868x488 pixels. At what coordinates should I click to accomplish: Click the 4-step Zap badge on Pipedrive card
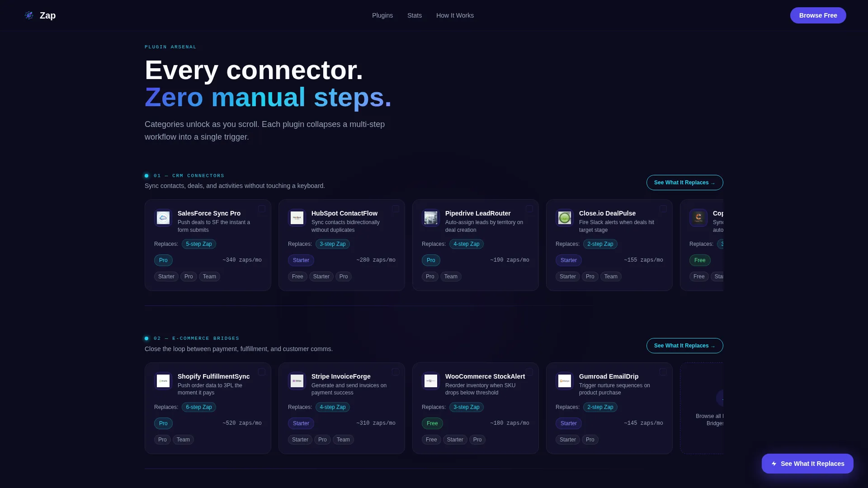point(467,244)
